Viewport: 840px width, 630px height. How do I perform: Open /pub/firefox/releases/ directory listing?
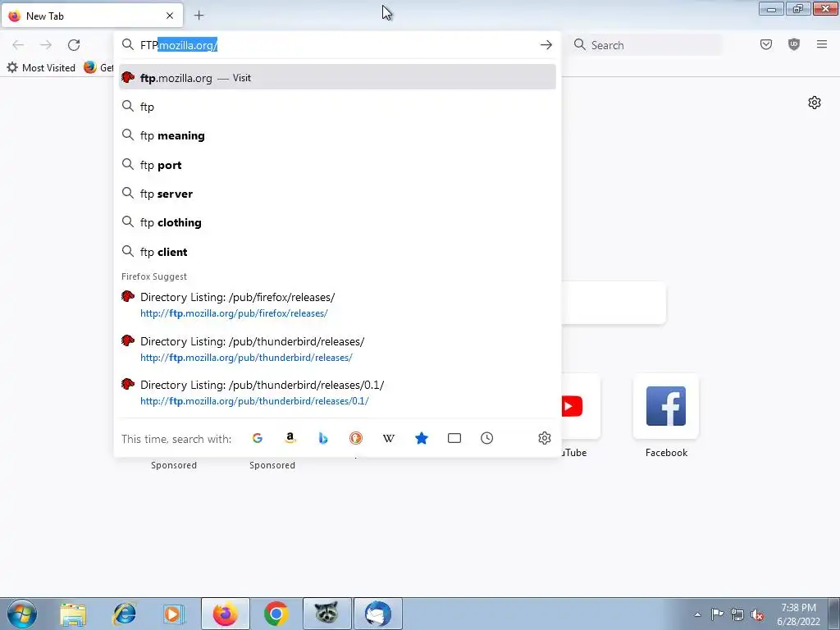[337, 305]
